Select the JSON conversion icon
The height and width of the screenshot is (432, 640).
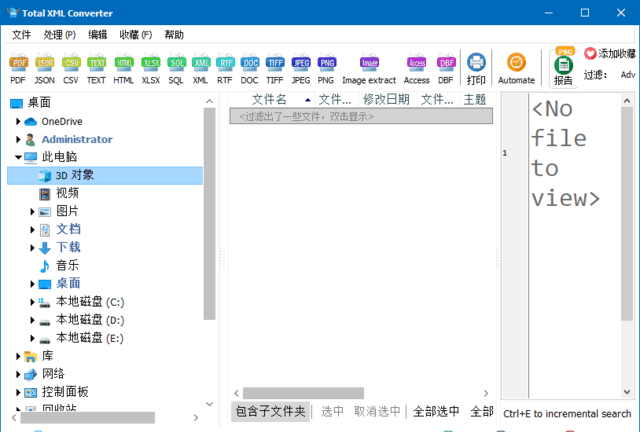pyautogui.click(x=44, y=68)
